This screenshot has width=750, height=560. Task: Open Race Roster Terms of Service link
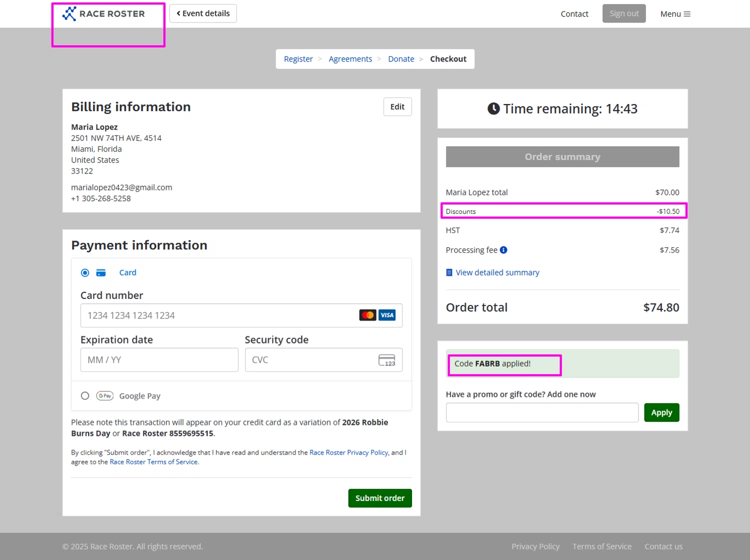[x=153, y=462]
